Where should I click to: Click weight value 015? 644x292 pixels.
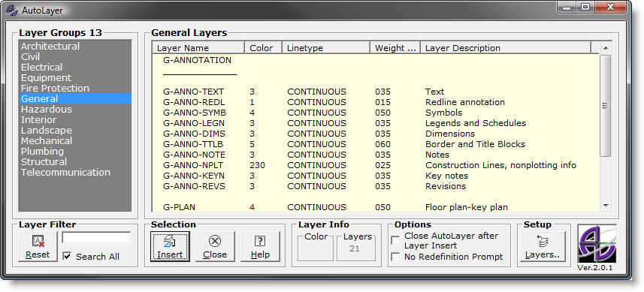(382, 102)
